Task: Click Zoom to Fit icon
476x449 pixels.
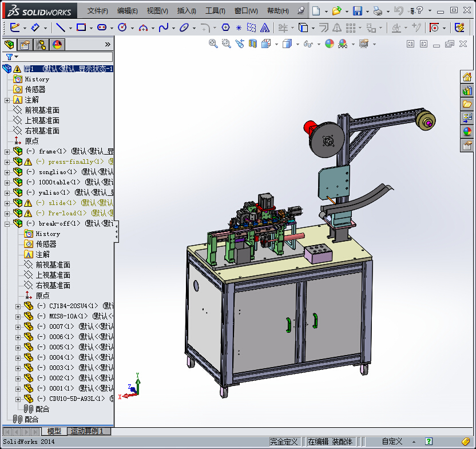Action: pos(213,44)
